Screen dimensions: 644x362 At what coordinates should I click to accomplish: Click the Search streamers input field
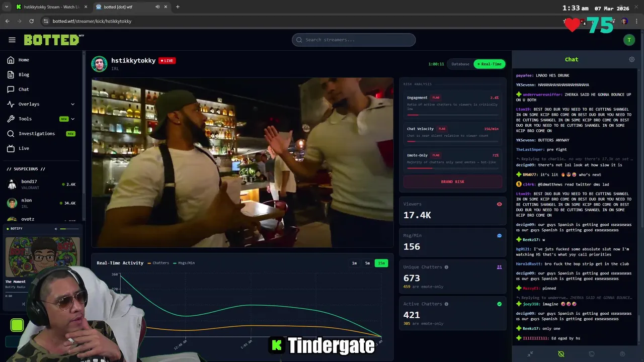click(x=354, y=40)
